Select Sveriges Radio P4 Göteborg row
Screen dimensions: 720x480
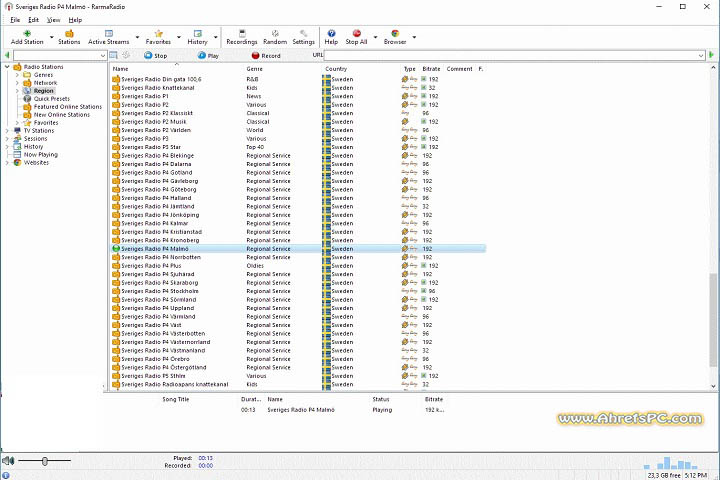[x=298, y=189]
